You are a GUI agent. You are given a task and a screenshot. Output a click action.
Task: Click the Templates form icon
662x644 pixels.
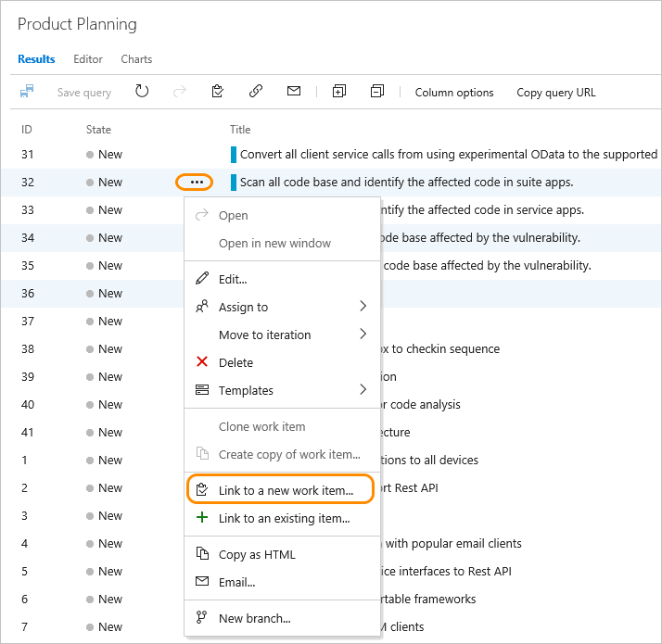202,389
